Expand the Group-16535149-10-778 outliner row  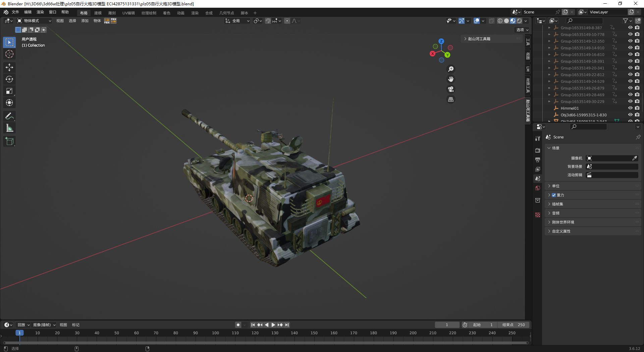pyautogui.click(x=549, y=34)
